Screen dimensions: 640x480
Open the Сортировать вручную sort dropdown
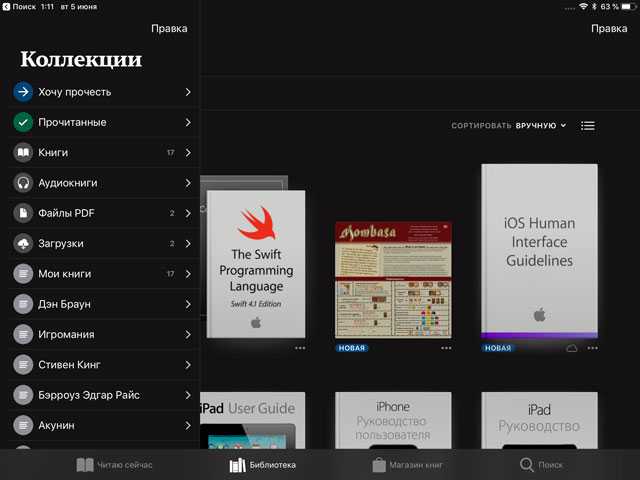tap(509, 125)
